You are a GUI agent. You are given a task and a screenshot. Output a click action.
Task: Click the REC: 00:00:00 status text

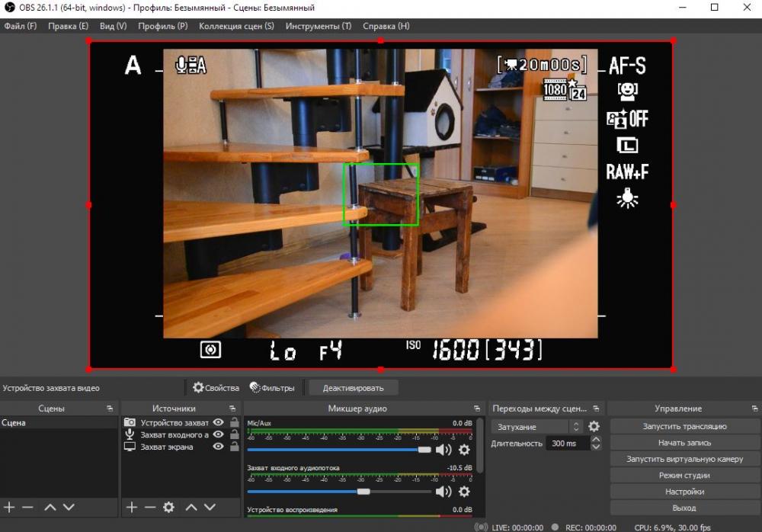click(591, 527)
